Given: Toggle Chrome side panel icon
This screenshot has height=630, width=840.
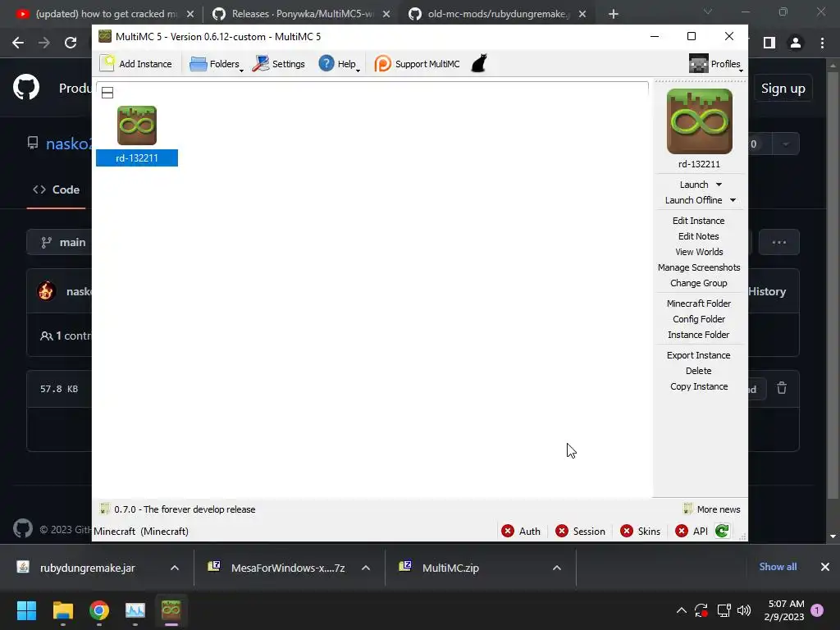Looking at the screenshot, I should click(x=769, y=43).
